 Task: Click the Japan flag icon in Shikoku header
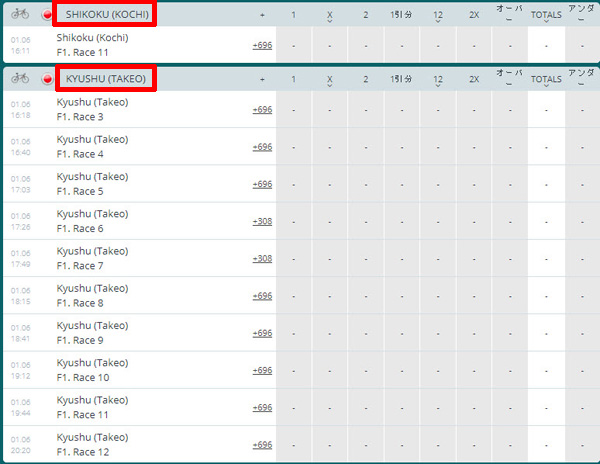47,15
